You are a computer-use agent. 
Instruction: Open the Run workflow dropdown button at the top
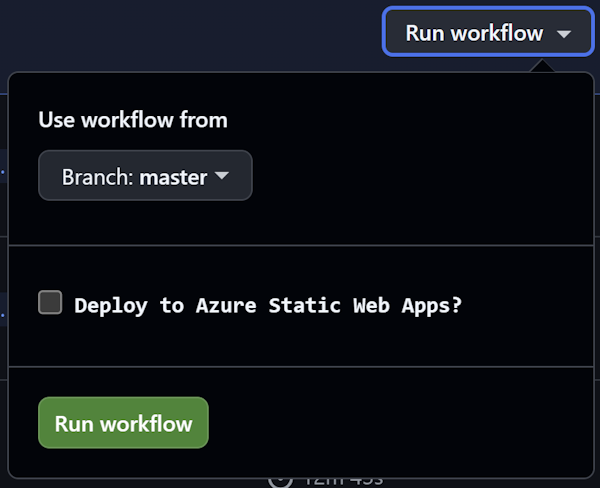(x=488, y=32)
